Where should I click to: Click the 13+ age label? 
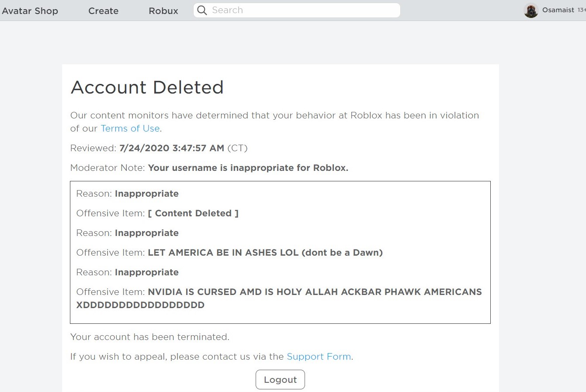[x=582, y=10]
